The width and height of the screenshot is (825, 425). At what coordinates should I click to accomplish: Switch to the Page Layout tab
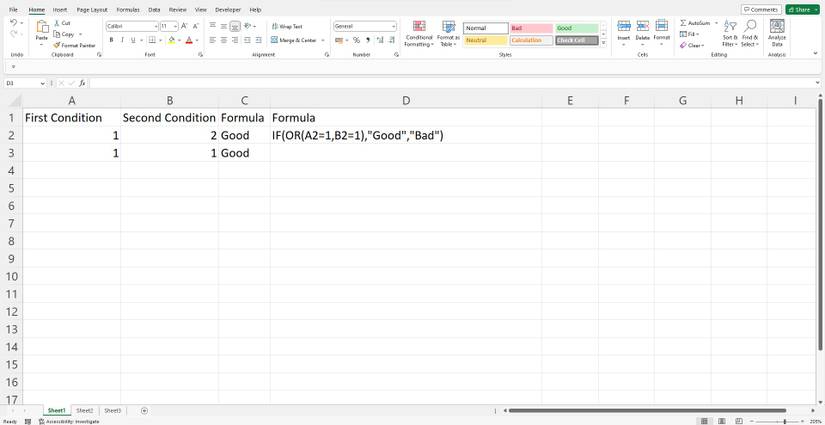coord(92,9)
